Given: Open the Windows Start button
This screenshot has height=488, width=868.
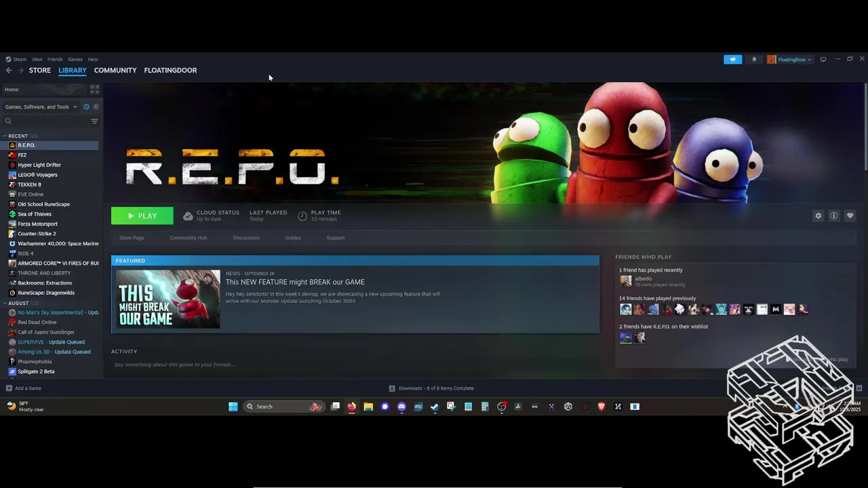Looking at the screenshot, I should (233, 407).
